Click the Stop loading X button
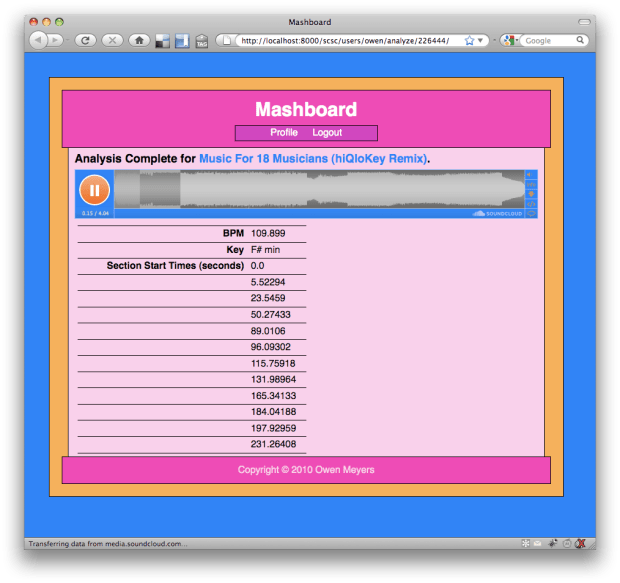 pyautogui.click(x=112, y=41)
